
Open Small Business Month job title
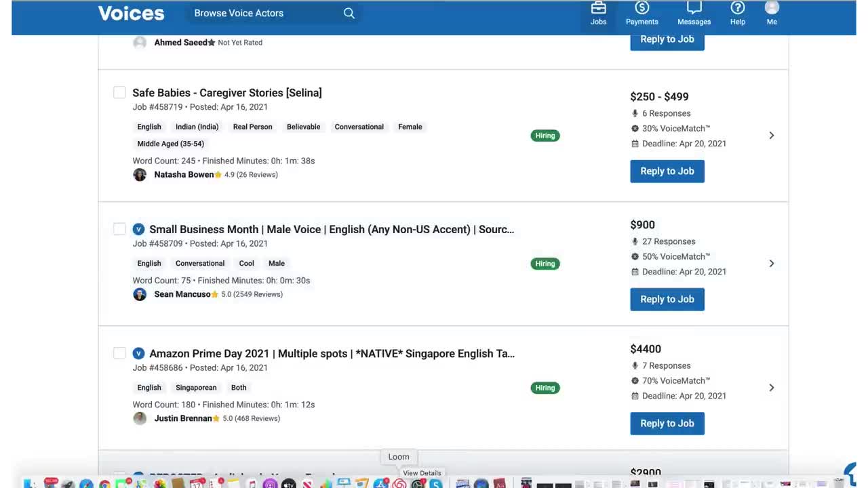(x=332, y=229)
